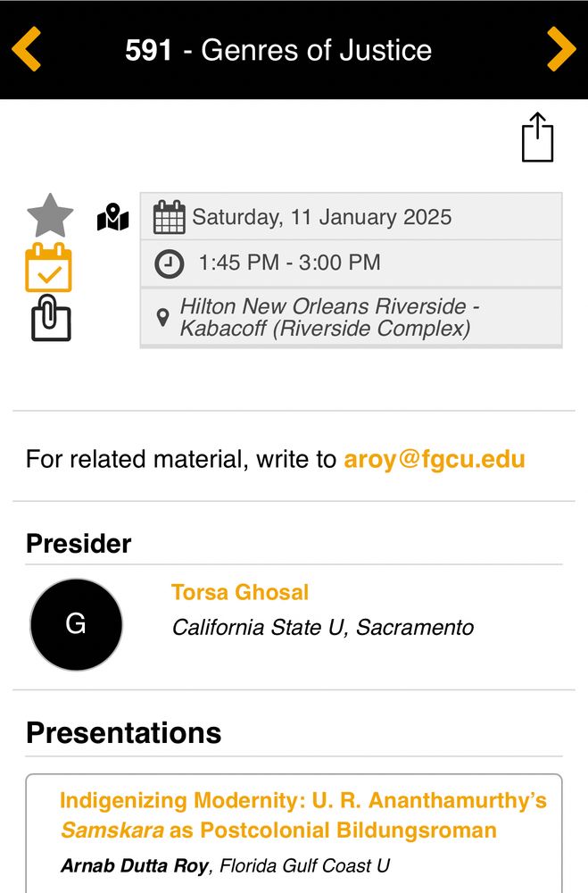
Task: Tap the presider avatar with letter G
Action: (x=76, y=624)
